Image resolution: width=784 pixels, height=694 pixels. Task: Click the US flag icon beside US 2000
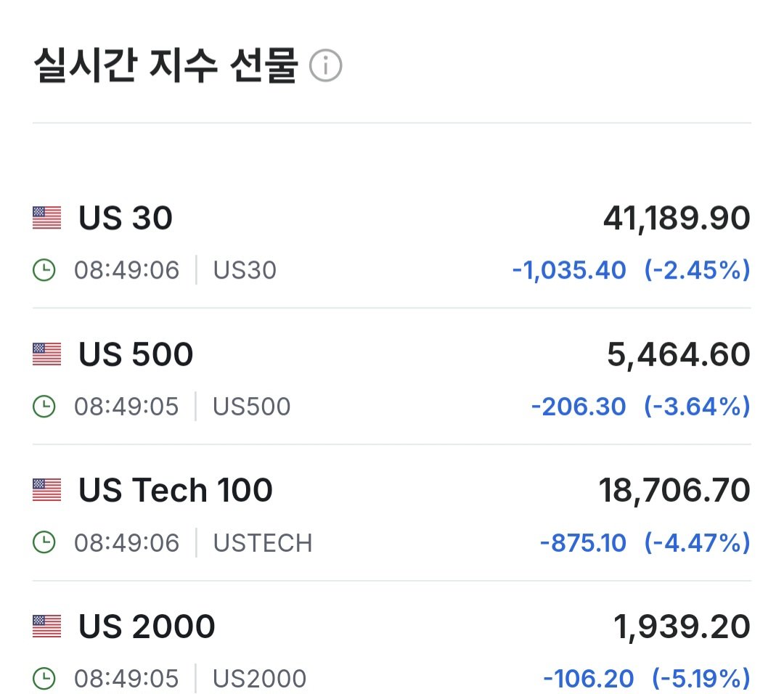46,626
